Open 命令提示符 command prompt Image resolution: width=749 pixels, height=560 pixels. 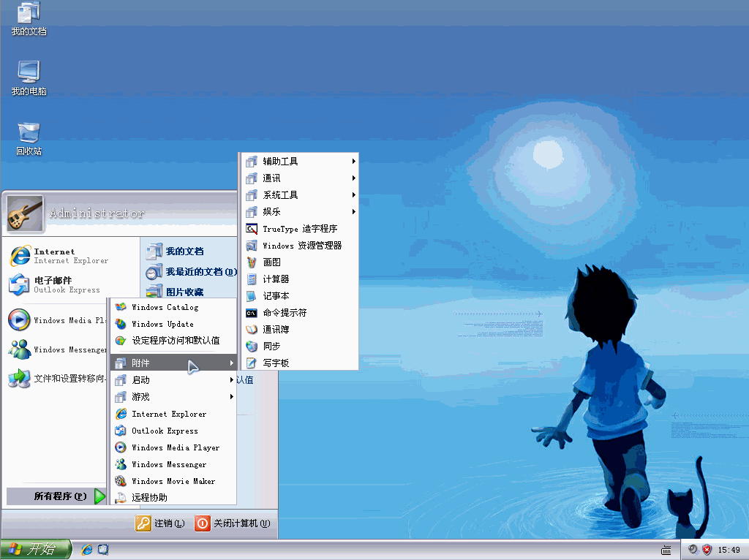(300, 313)
